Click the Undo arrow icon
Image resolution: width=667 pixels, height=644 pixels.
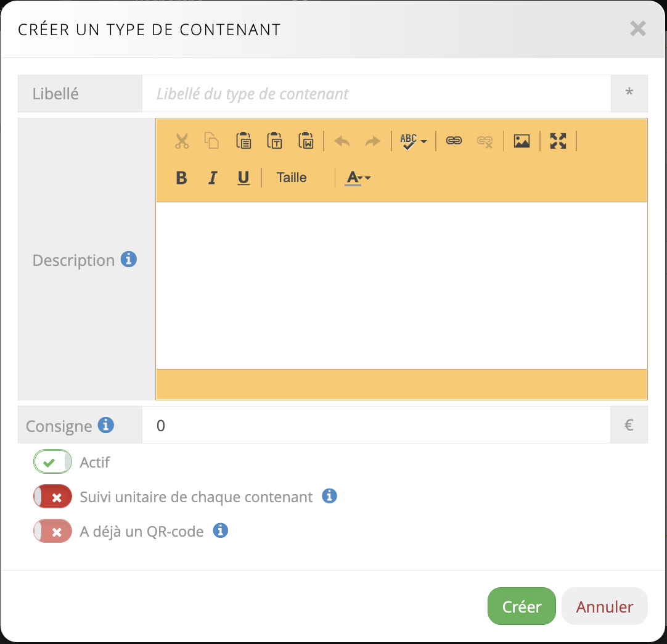point(342,141)
